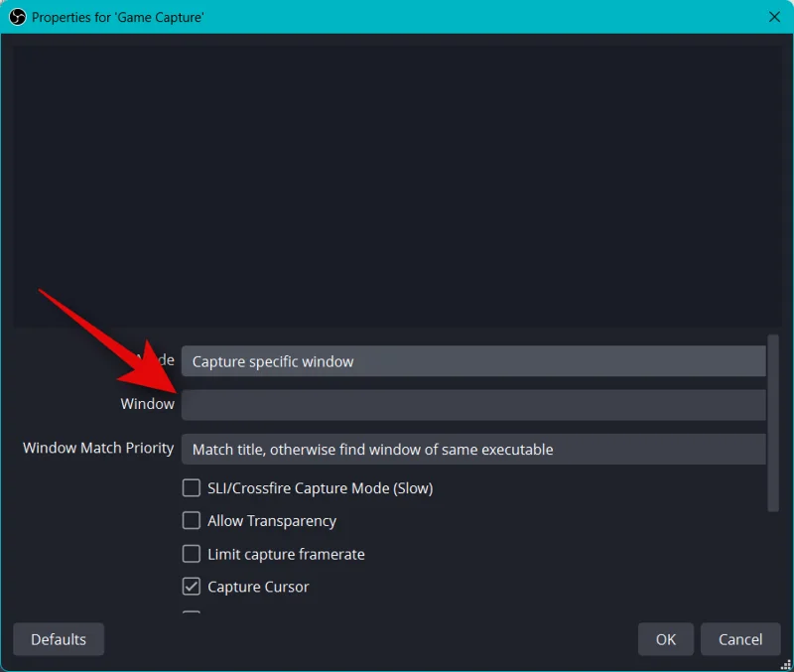Click the resize grip in dialog corner

[786, 665]
